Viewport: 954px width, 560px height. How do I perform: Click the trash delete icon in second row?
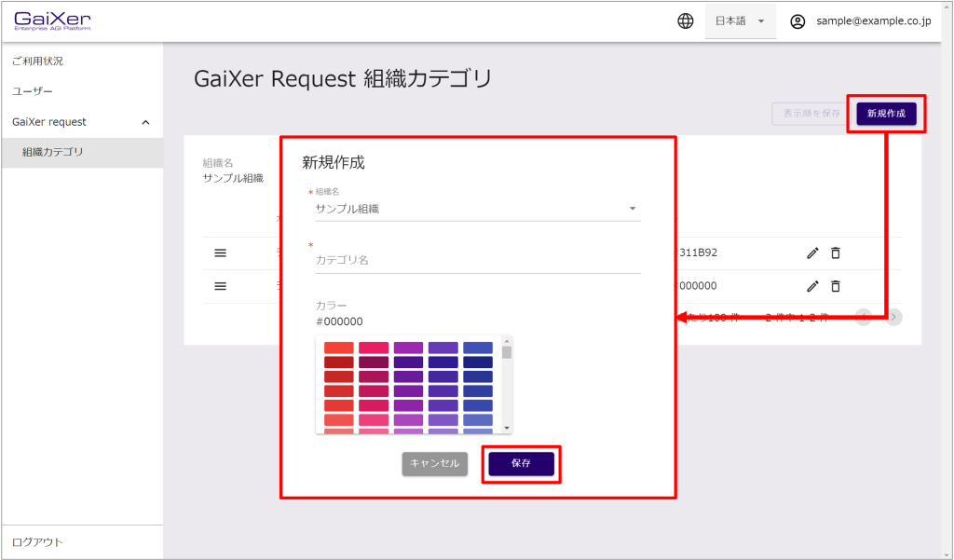click(836, 286)
